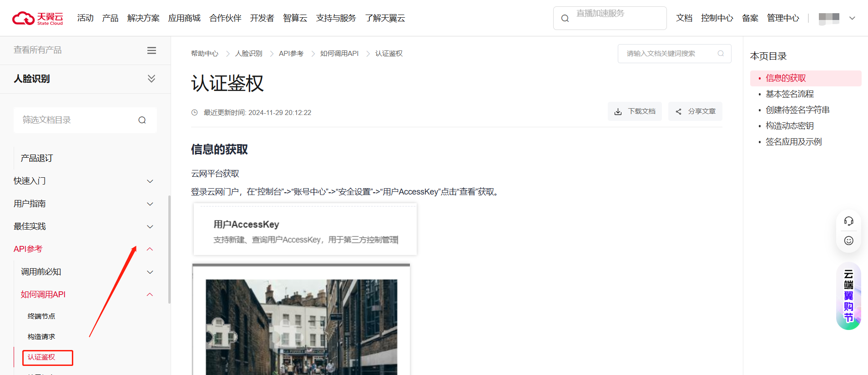868x375 pixels.
Task: Click the 信息的获取 section heading
Action: 219,150
